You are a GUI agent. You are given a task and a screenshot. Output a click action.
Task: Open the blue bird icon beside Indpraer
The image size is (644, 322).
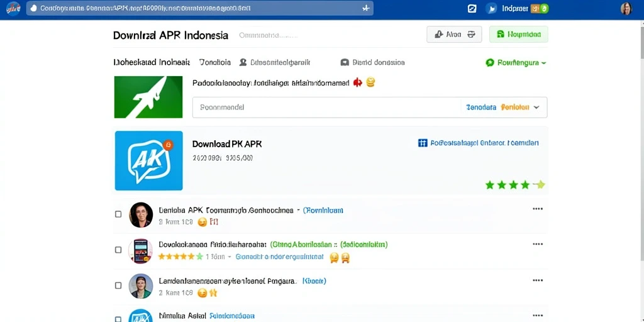click(x=491, y=9)
